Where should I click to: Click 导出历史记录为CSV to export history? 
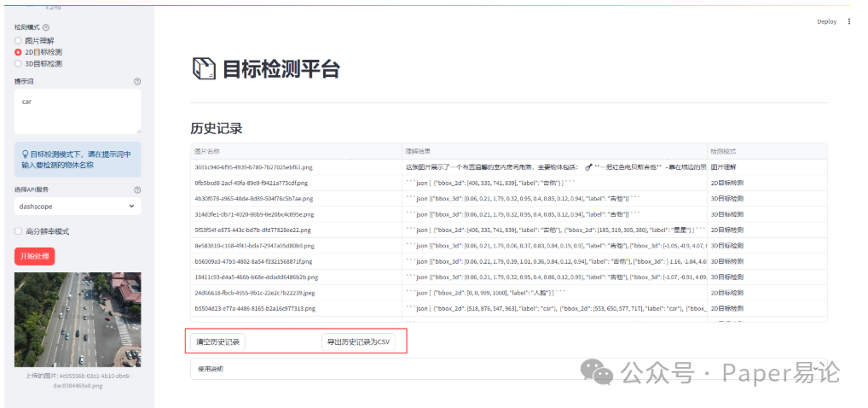click(358, 342)
